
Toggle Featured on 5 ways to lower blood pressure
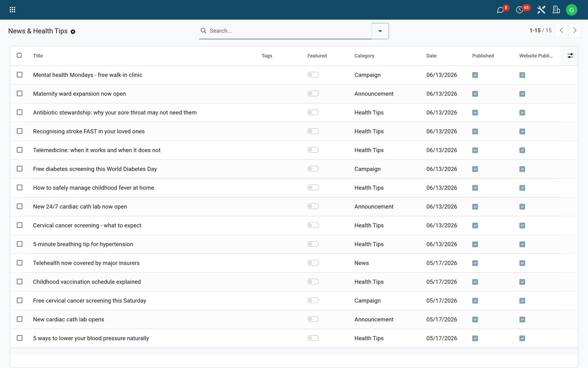(x=313, y=338)
